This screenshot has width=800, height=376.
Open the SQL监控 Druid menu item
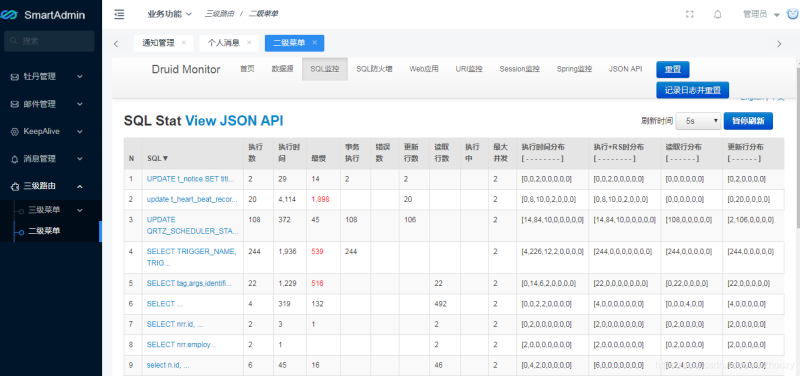(324, 69)
